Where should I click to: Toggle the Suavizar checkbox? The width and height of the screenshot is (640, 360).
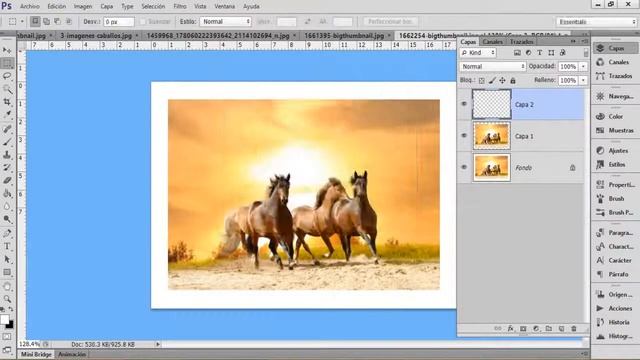point(142,22)
